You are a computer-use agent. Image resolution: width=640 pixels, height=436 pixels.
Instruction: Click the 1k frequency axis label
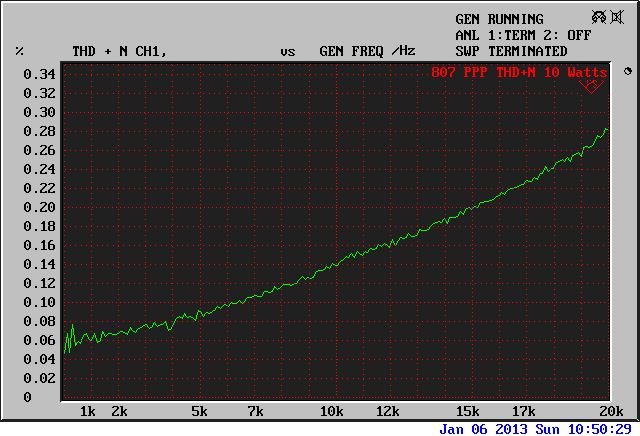(87, 411)
